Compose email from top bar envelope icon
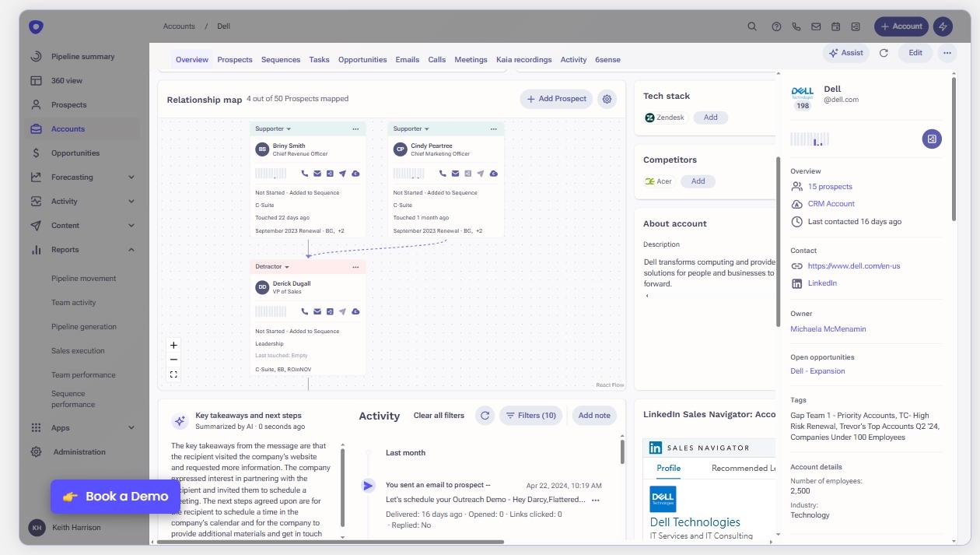The height and width of the screenshot is (555, 980). [816, 26]
